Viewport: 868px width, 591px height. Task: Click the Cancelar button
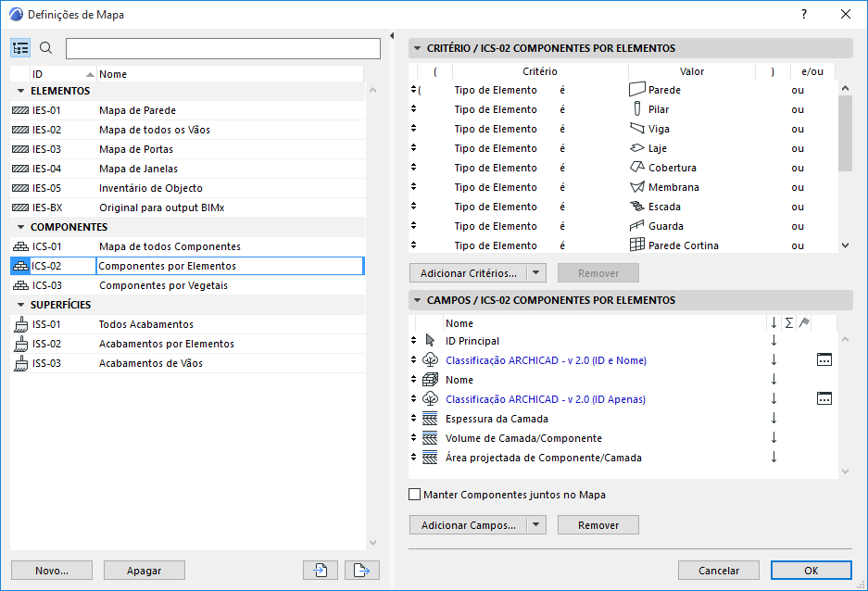719,571
